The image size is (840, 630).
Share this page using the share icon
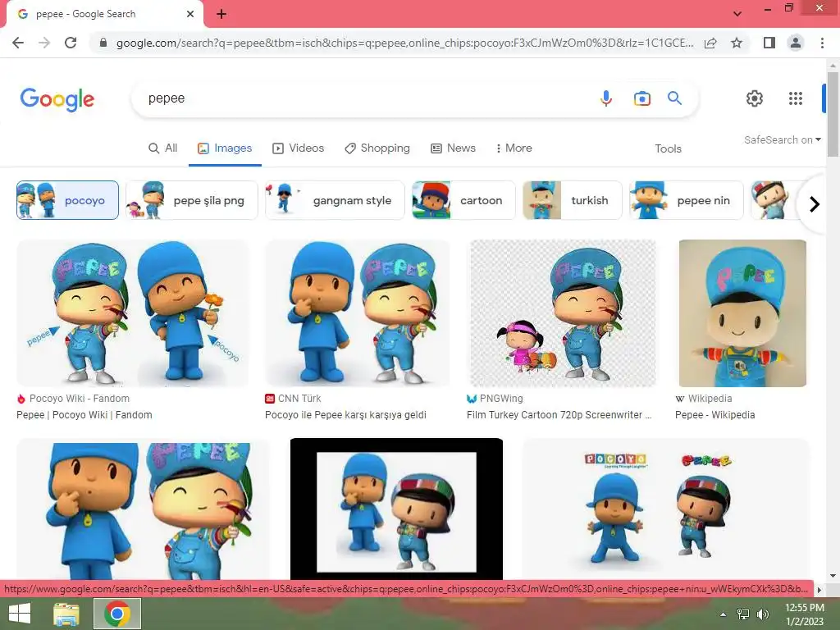(710, 43)
